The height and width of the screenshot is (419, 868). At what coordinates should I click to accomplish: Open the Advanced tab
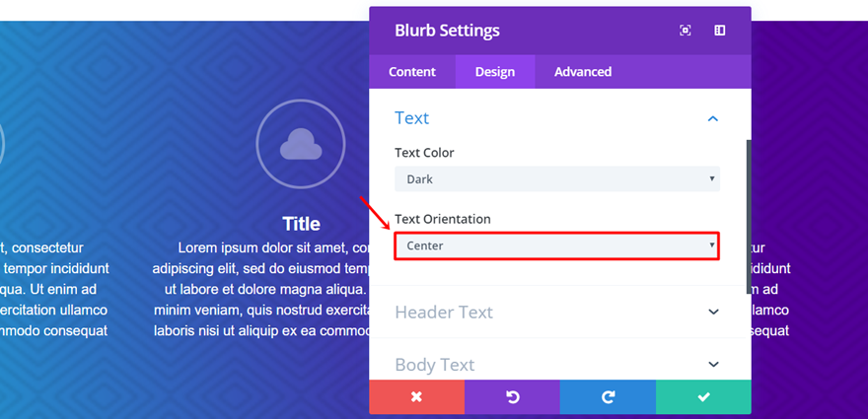pos(582,72)
